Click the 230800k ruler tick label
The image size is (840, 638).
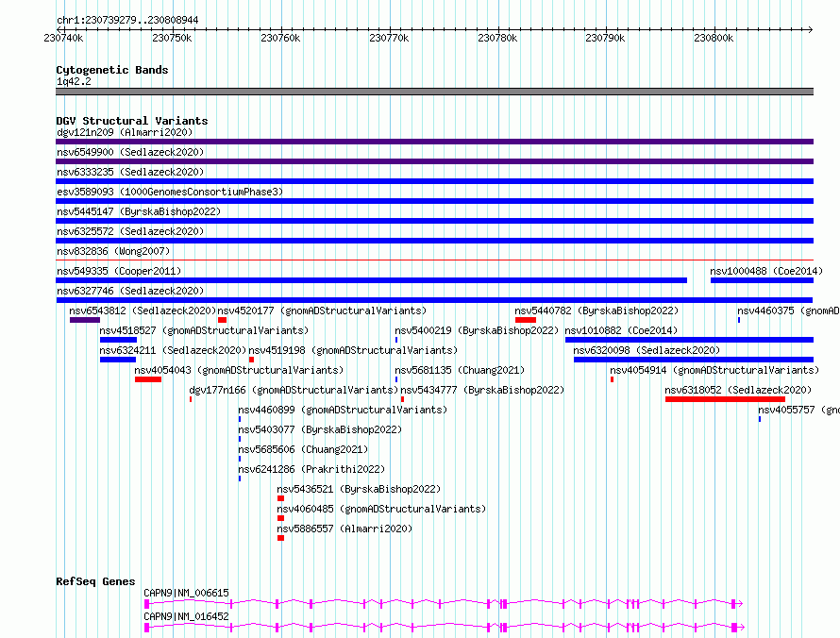point(714,38)
